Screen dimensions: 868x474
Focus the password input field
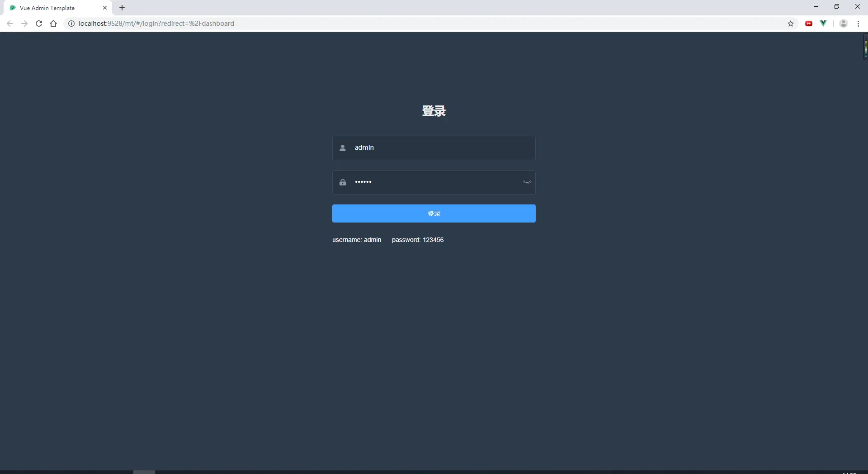tap(434, 182)
